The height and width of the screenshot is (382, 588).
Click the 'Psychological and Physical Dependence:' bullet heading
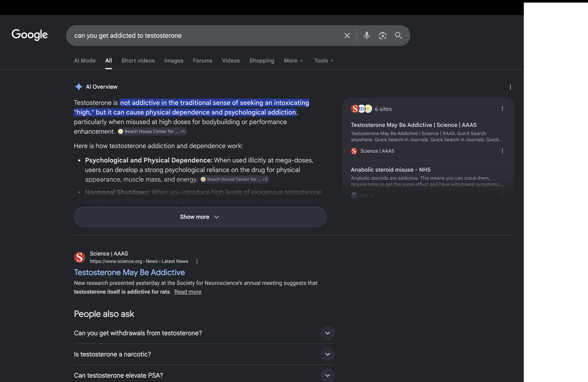[x=149, y=160]
